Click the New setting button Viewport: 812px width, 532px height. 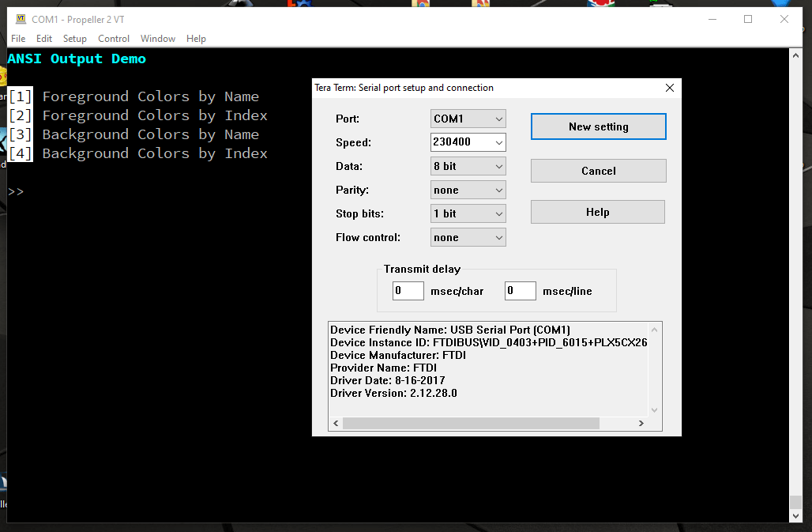[x=598, y=126]
